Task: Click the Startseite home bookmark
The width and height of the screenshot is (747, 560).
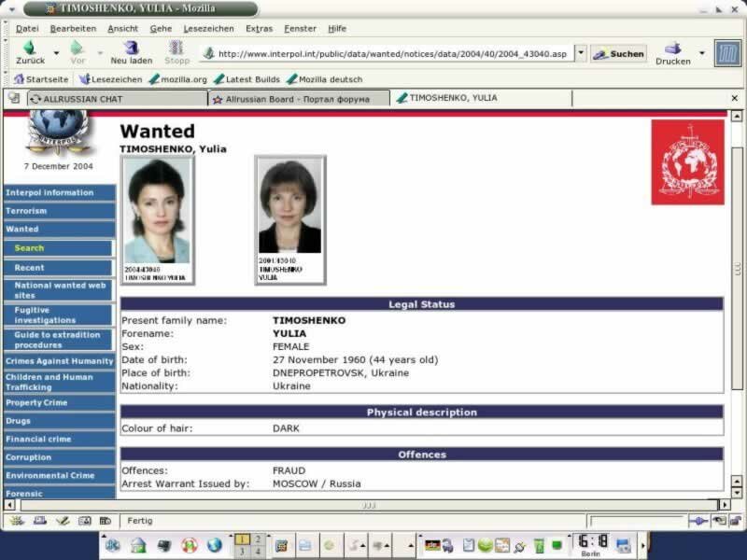Action: (x=41, y=79)
